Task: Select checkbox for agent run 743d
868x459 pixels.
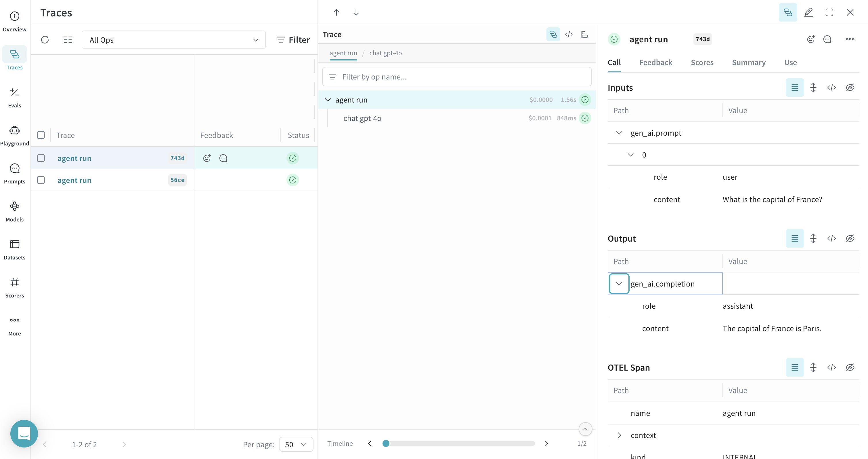Action: [41, 158]
